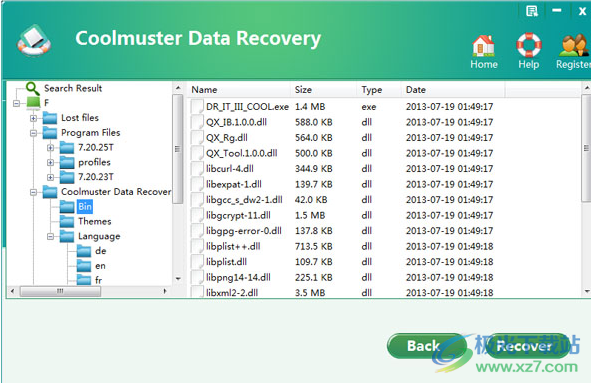
Task: Click the tree panel's vertical scrollbar thumb
Action: (178, 149)
